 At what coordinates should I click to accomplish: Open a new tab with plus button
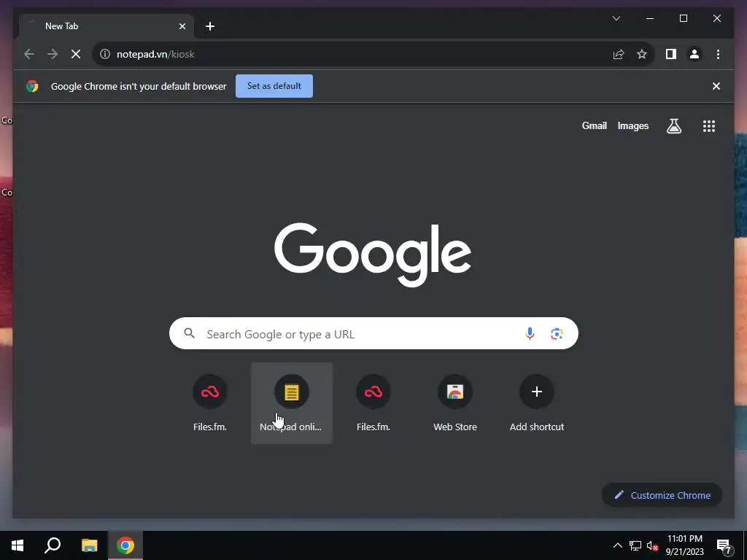pyautogui.click(x=210, y=26)
